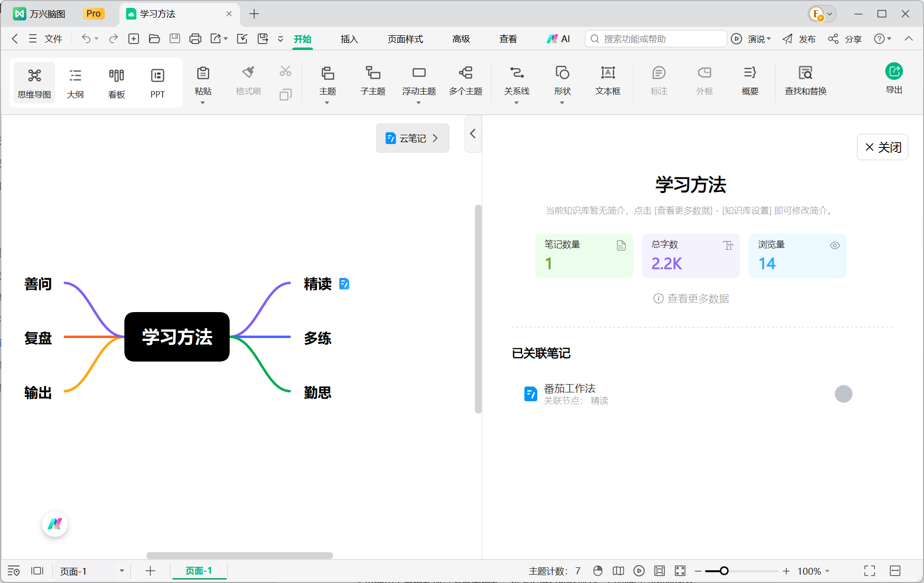924x583 pixels.
Task: Undo the last action
Action: pyautogui.click(x=86, y=39)
